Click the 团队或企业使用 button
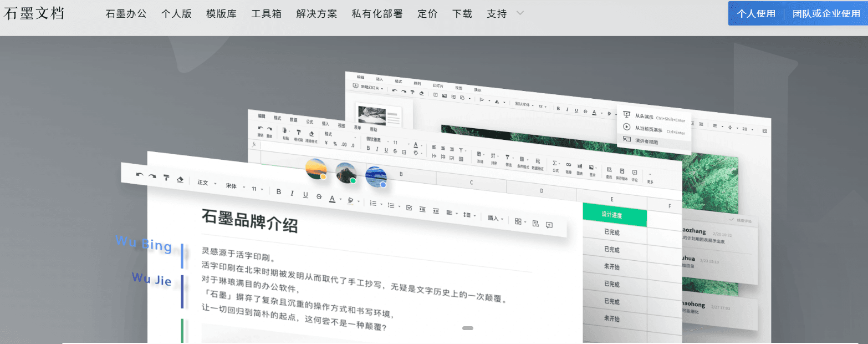Viewport: 868px width, 344px height. point(826,14)
